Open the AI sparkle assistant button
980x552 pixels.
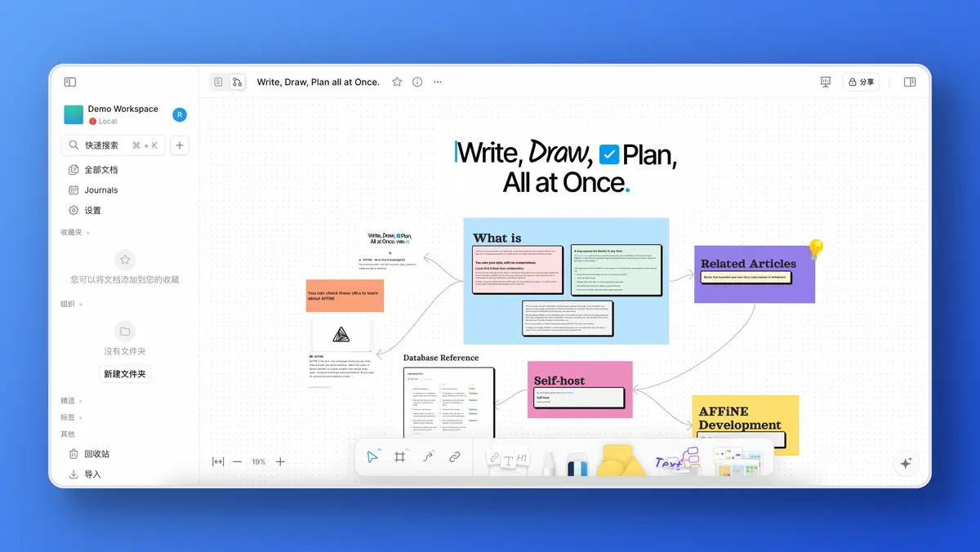click(906, 462)
